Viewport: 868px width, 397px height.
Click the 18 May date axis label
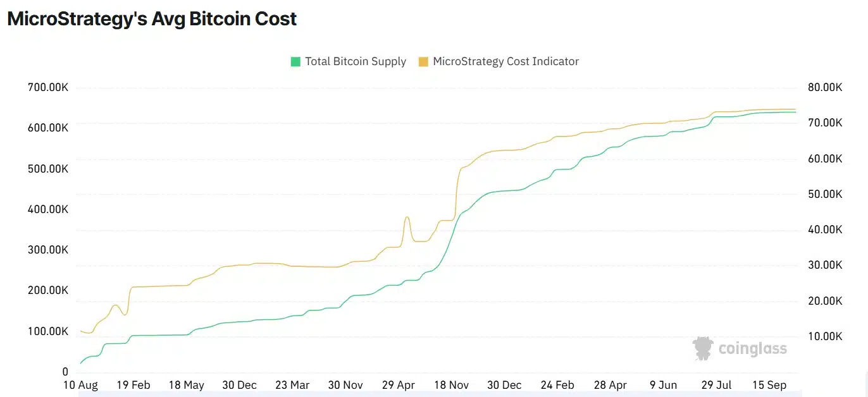pos(186,385)
